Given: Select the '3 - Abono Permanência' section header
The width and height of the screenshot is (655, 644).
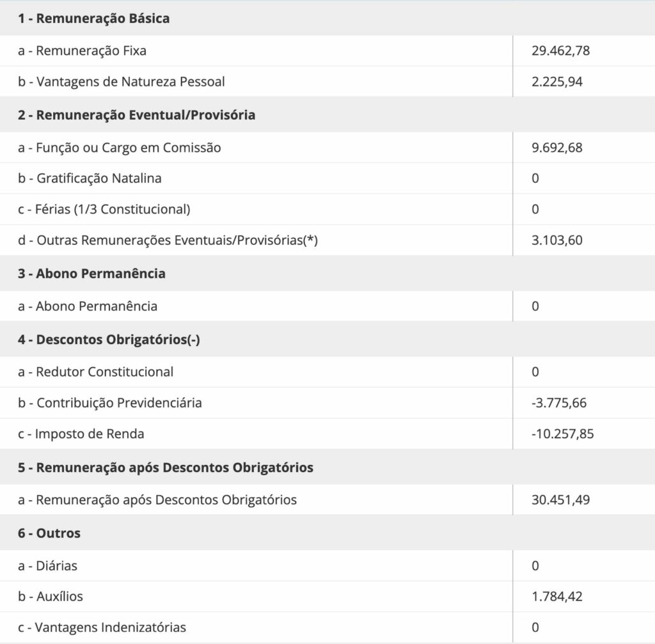Looking at the screenshot, I should tap(91, 274).
